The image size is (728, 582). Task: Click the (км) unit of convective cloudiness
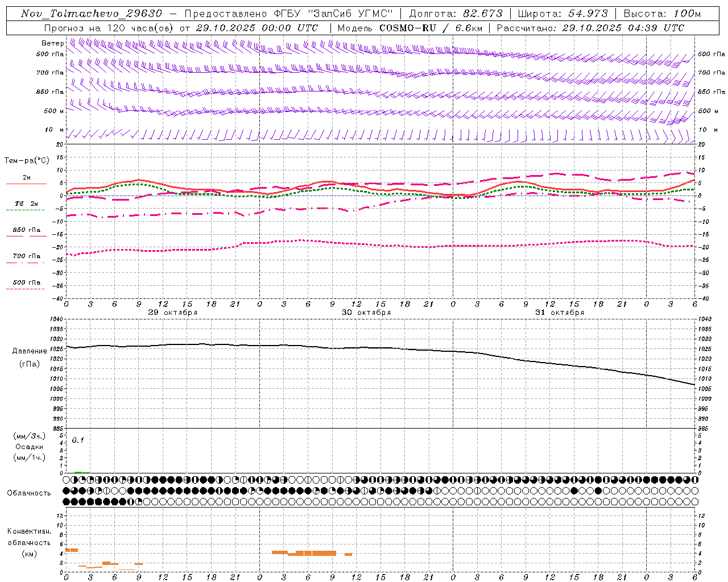point(29,554)
